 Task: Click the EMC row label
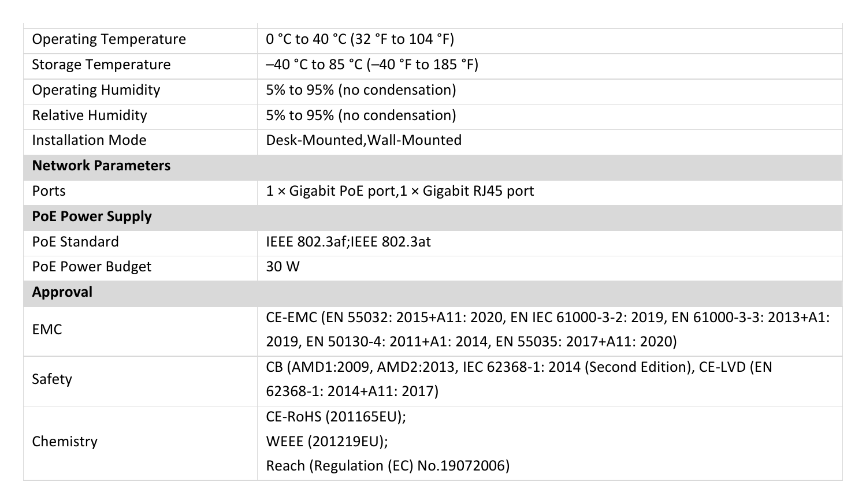pos(47,330)
